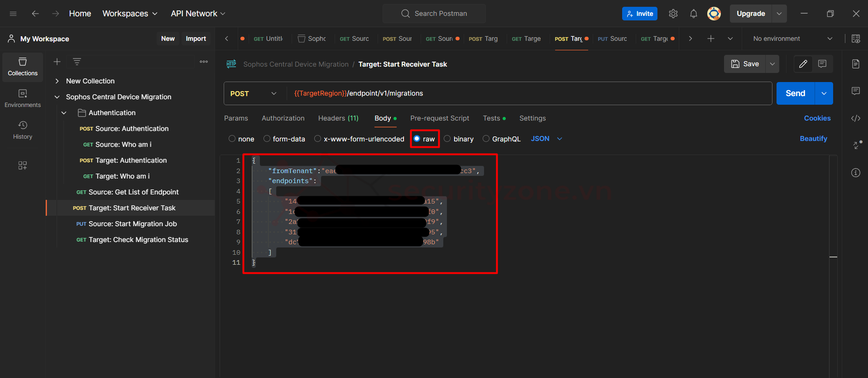Open Collections in the sidebar
868x378 pixels.
click(23, 67)
